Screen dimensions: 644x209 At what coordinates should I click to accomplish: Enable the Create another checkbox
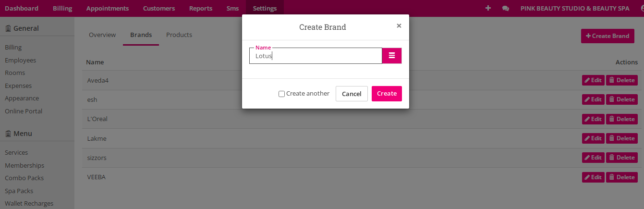pos(281,94)
